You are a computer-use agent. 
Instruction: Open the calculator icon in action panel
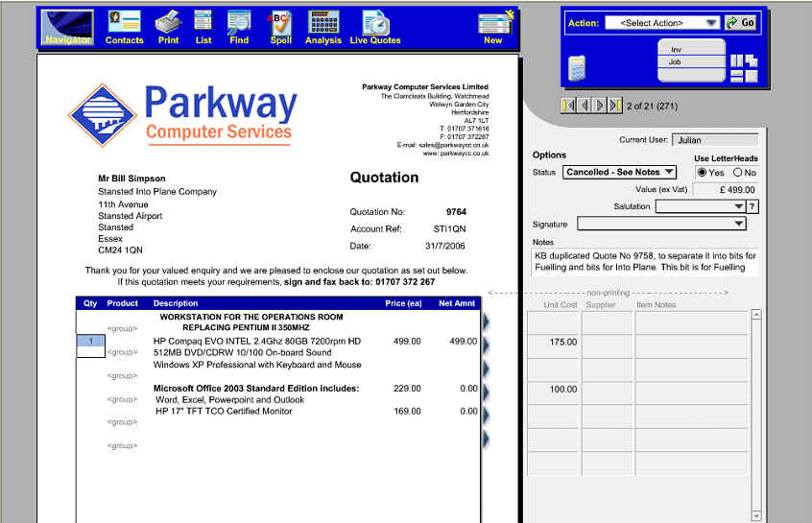pos(577,68)
